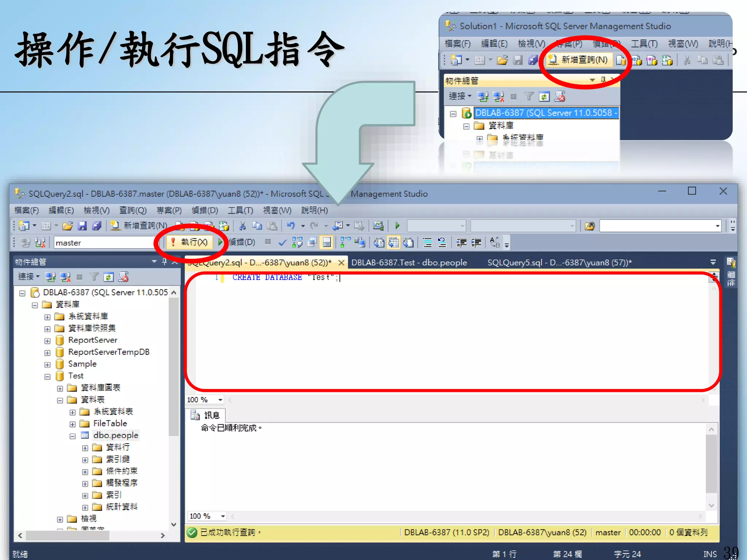Image resolution: width=747 pixels, height=560 pixels.
Task: Click the Open File folder icon
Action: point(67,226)
